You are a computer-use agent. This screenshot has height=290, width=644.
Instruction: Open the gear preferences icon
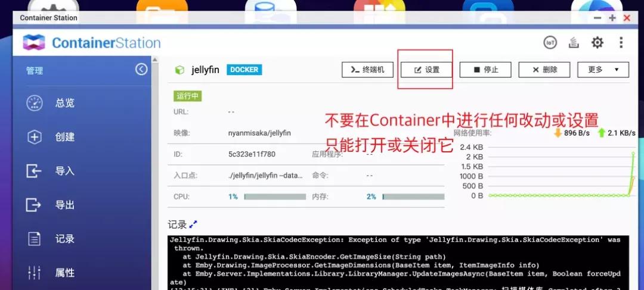[x=597, y=42]
